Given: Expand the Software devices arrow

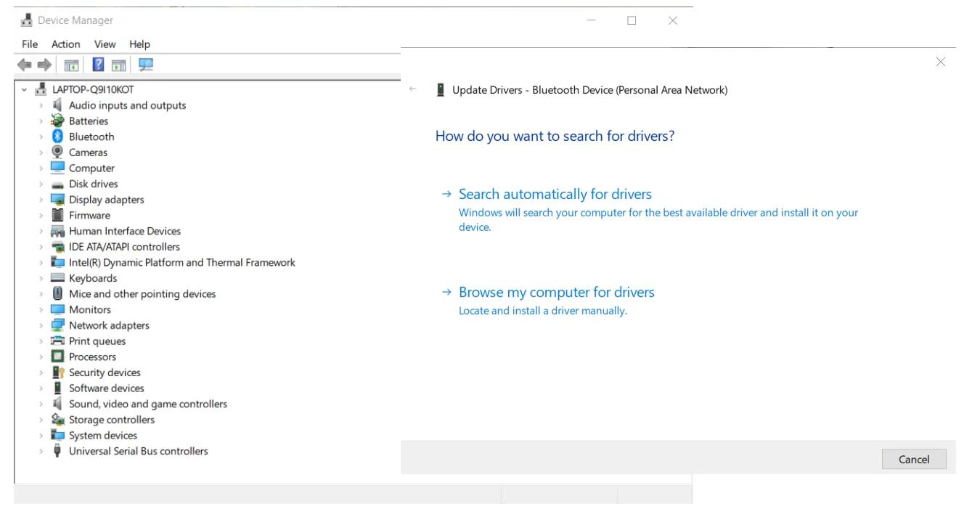Looking at the screenshot, I should click(x=41, y=388).
